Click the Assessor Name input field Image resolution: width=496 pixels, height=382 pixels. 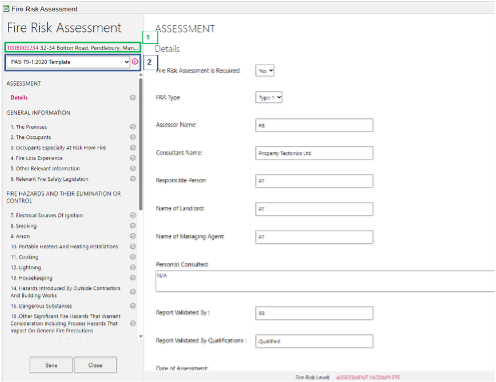point(314,125)
